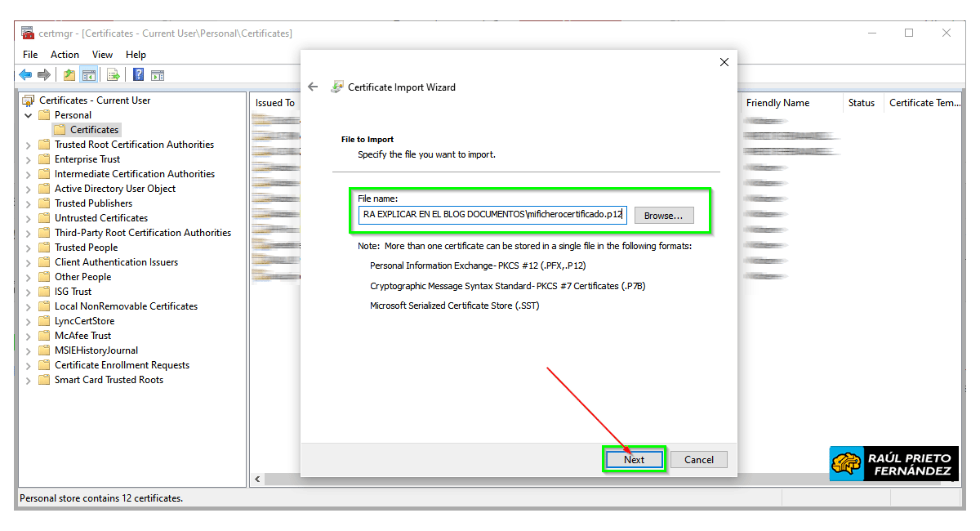Viewport: 980px width, 531px height.
Task: Collapse the Personal folder node
Action: click(29, 115)
